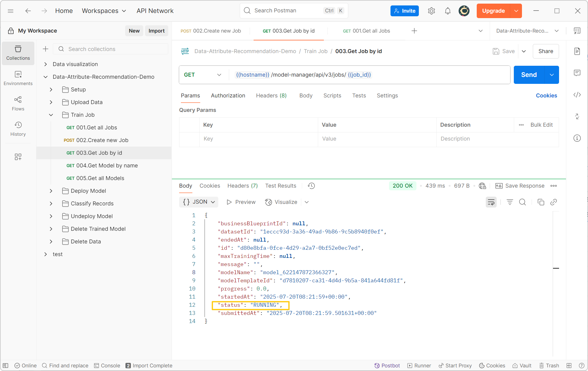Open the Environments sidebar panel
588x371 pixels.
pyautogui.click(x=18, y=78)
